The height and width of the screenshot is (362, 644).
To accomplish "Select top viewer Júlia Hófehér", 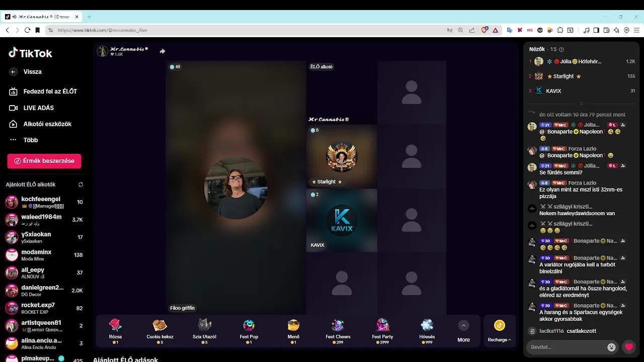I will (x=582, y=61).
